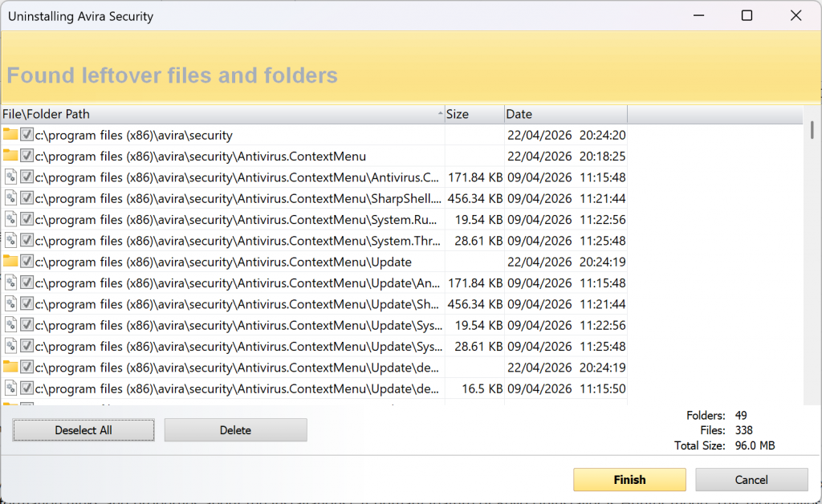Click the 171.84 KB size of the Antivirus.C... row
The image size is (822, 504).
pos(475,177)
